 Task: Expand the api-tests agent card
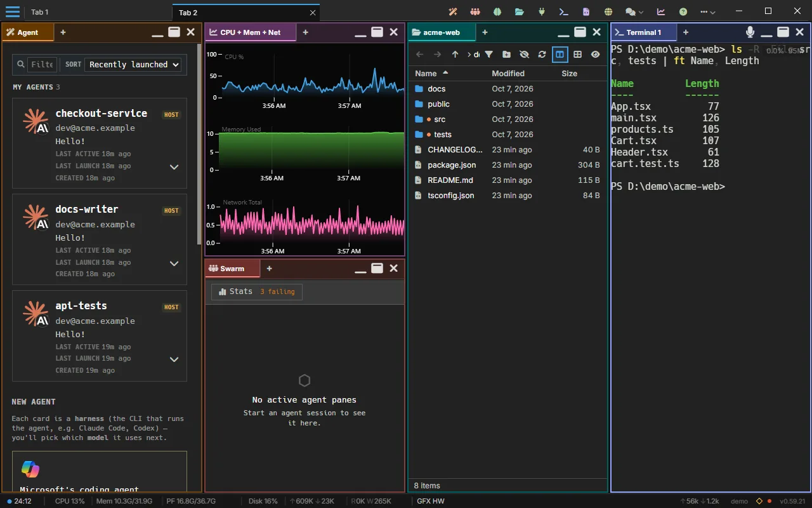coord(174,359)
